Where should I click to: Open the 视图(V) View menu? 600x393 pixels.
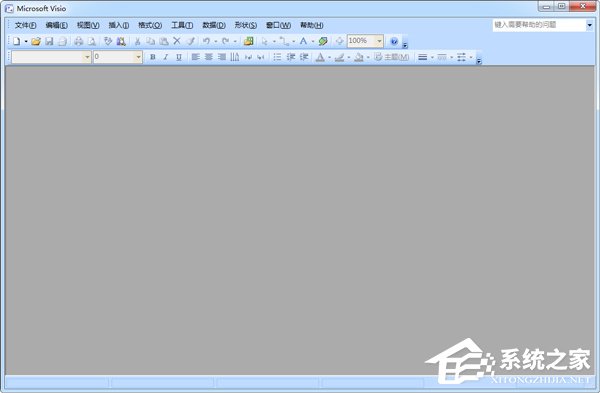click(x=88, y=25)
